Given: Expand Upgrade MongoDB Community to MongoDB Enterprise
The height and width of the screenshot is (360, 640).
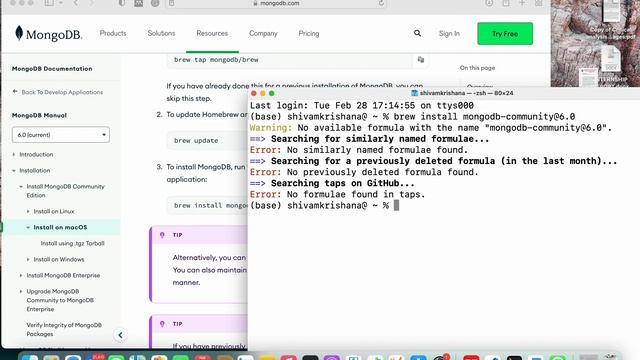Looking at the screenshot, I should (x=21, y=291).
